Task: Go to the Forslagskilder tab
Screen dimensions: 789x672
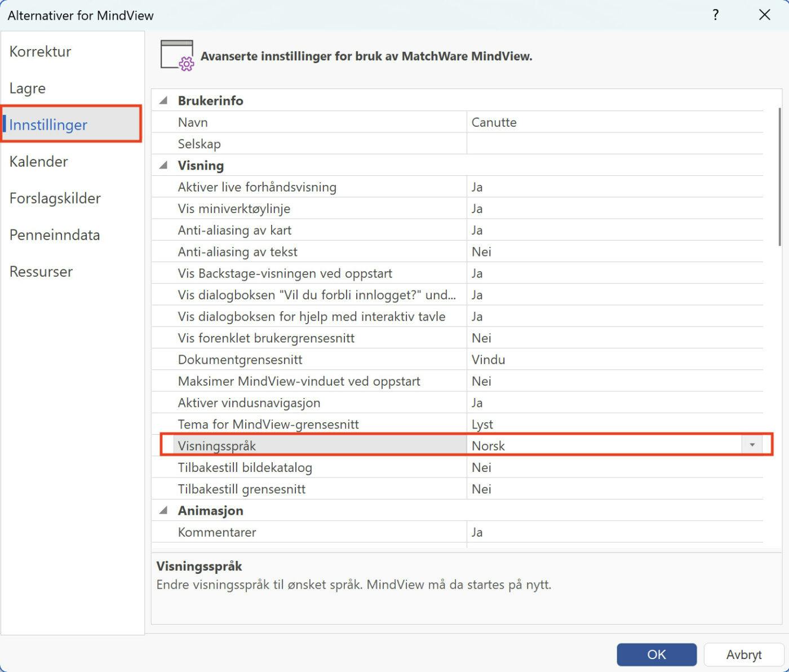Action: coord(55,198)
